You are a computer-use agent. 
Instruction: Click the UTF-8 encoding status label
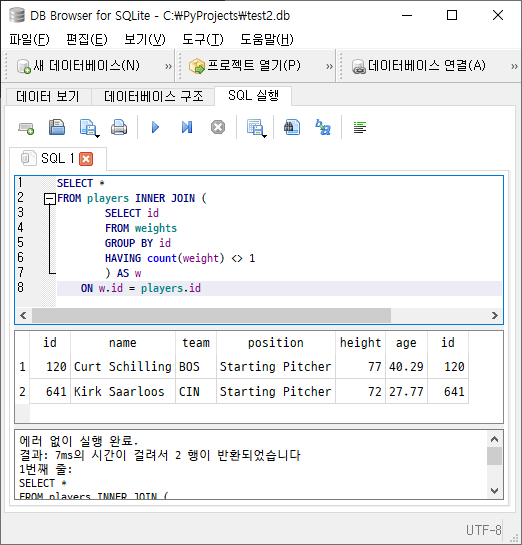pos(484,530)
